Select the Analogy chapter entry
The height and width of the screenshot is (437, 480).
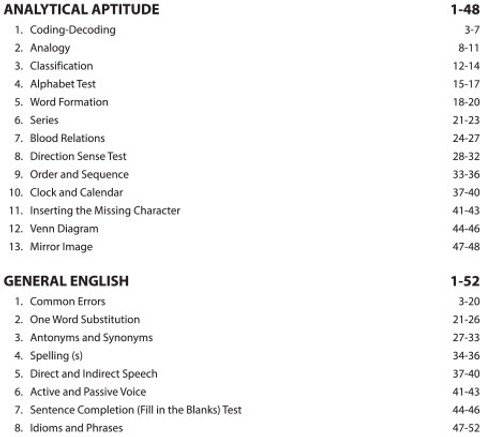[50, 48]
